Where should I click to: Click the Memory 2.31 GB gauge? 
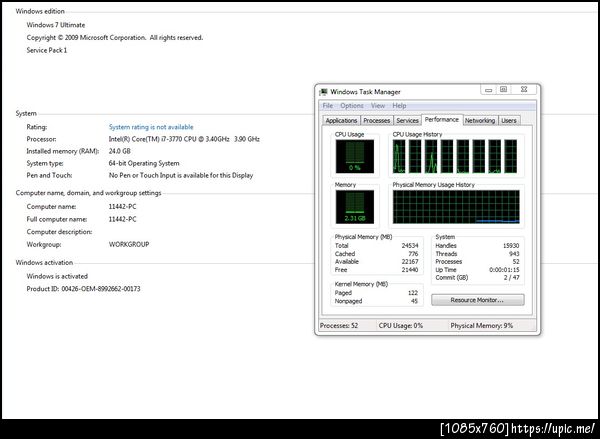(355, 207)
